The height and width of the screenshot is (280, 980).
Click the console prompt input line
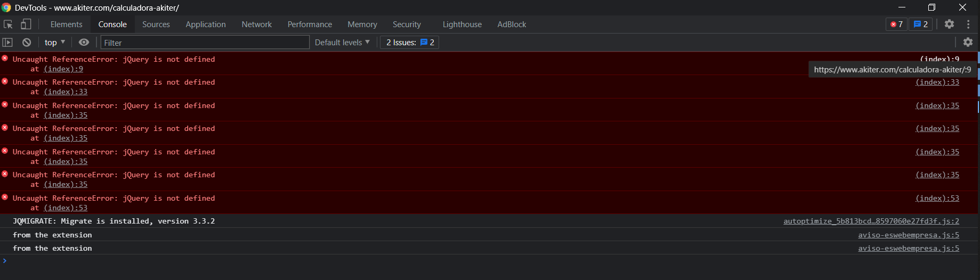pyautogui.click(x=490, y=261)
